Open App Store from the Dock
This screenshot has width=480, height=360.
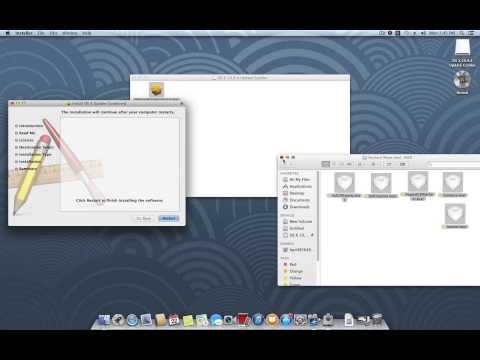(x=286, y=320)
